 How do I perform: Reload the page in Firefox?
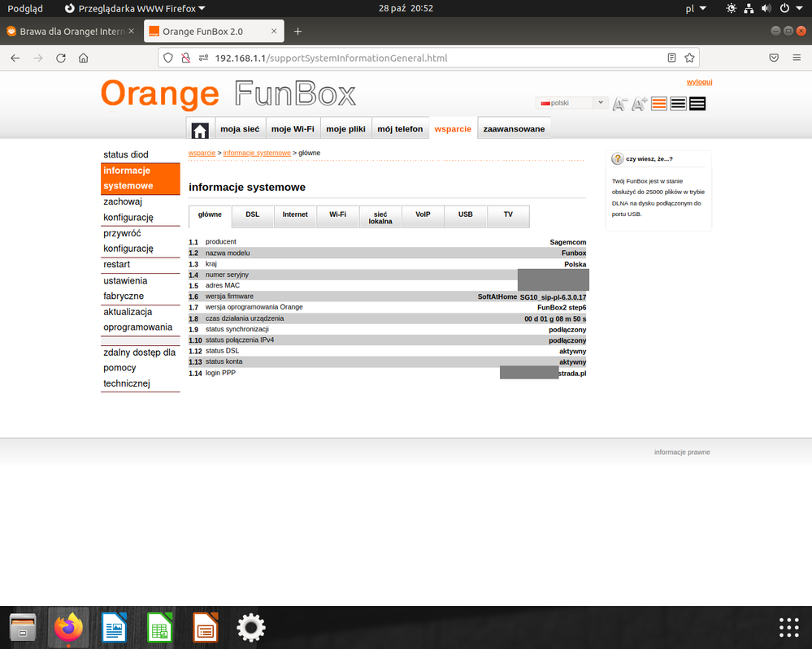pos(61,58)
